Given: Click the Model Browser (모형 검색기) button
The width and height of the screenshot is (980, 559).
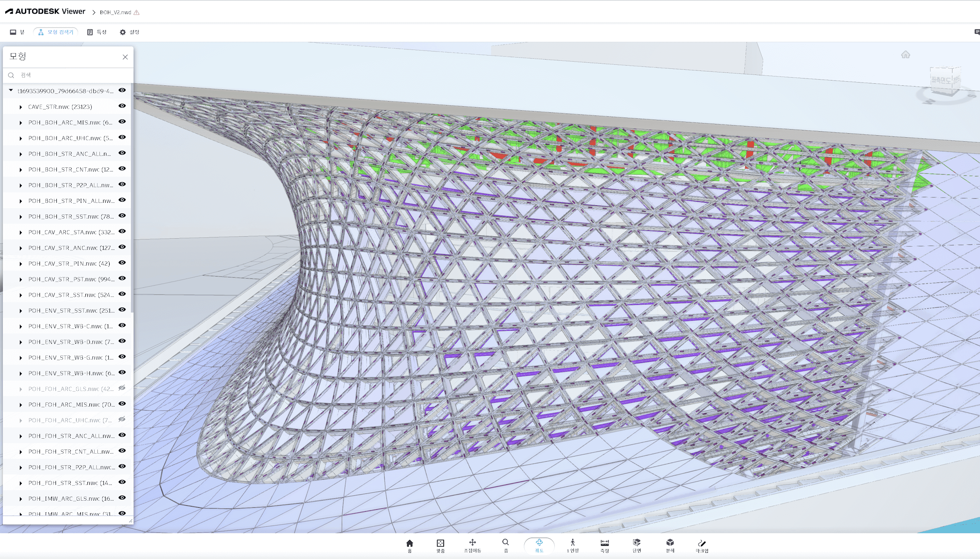Looking at the screenshot, I should (x=56, y=32).
